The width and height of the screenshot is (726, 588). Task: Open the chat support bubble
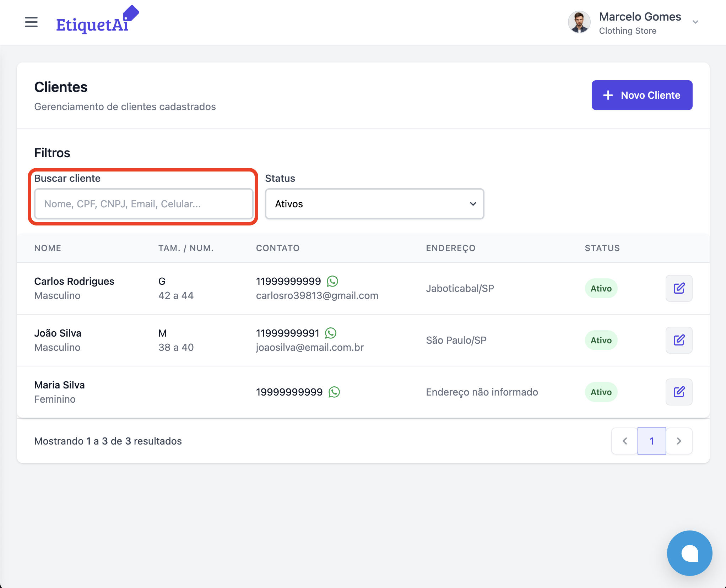[689, 553]
